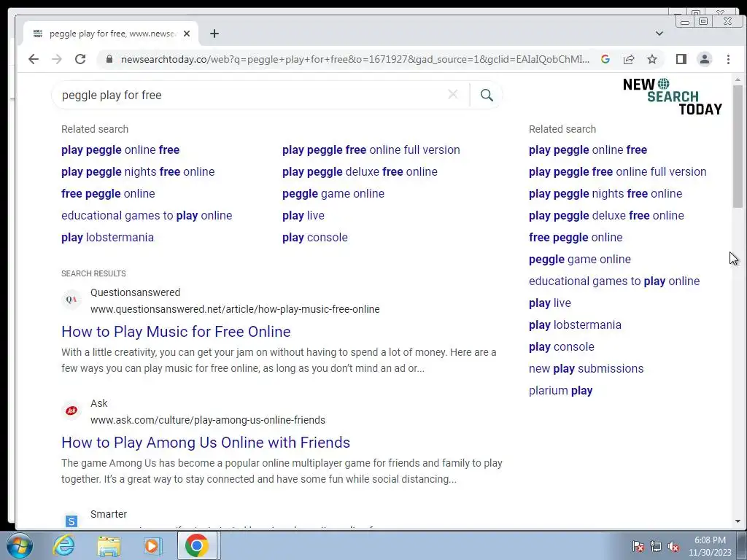Click the scrollbar up arrow
The height and width of the screenshot is (560, 747).
click(738, 79)
